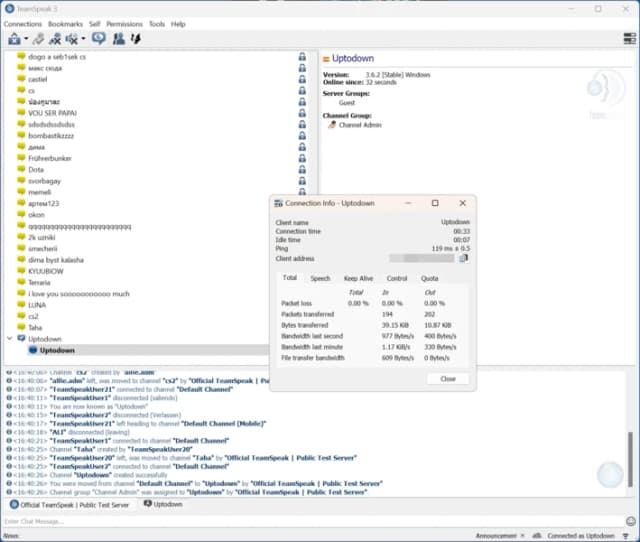Viewport: 640px width, 542px height.
Task: Click lock icon on 'Frührerbunker' row
Action: pos(302,158)
